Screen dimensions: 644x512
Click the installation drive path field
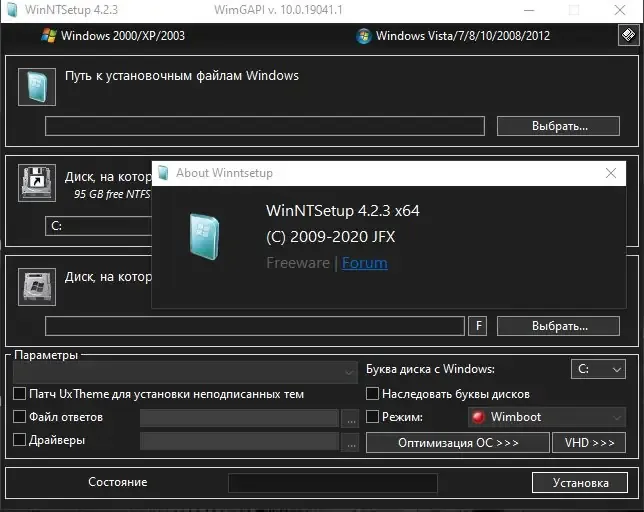pos(255,326)
